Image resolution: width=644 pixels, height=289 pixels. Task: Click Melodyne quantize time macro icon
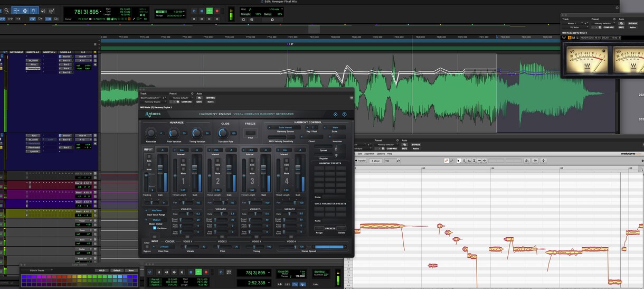(535, 161)
